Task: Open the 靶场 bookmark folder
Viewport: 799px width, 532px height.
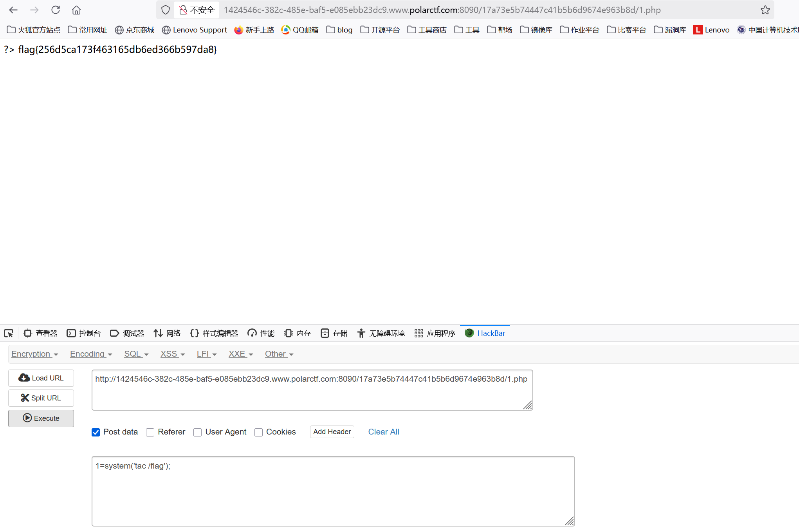Action: (x=500, y=30)
